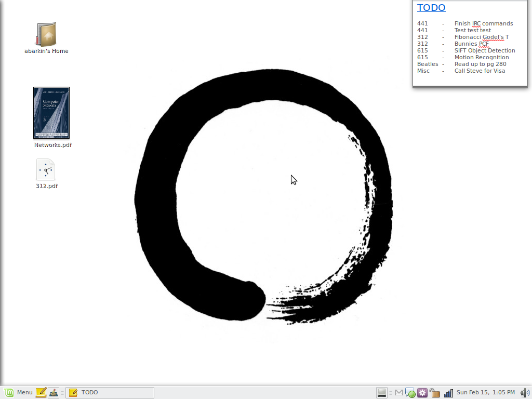Launch the sticky notes launcher in the panel
Screen dimensions: 532x399
click(x=41, y=392)
